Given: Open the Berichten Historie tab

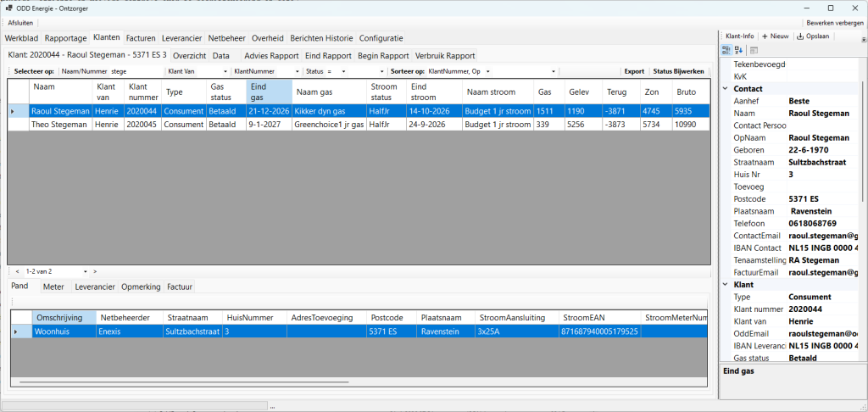Looking at the screenshot, I should click(321, 38).
